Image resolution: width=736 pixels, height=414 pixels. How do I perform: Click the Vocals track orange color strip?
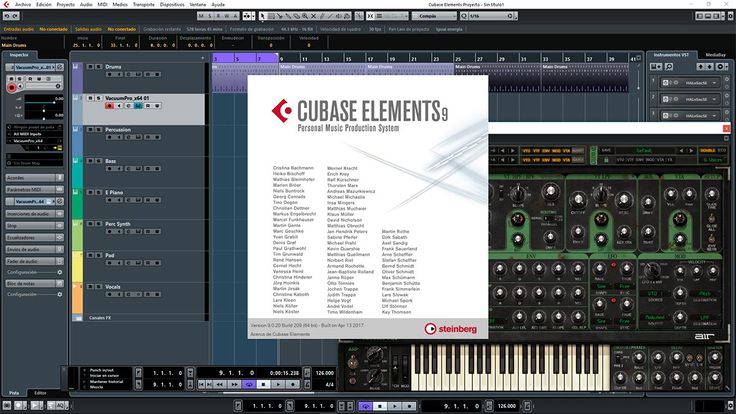point(77,298)
